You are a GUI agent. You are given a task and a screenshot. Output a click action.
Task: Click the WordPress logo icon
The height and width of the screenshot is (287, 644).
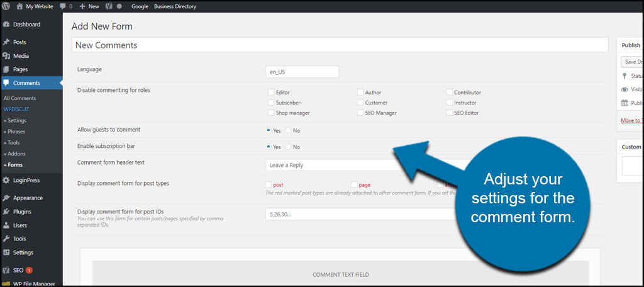(x=6, y=6)
